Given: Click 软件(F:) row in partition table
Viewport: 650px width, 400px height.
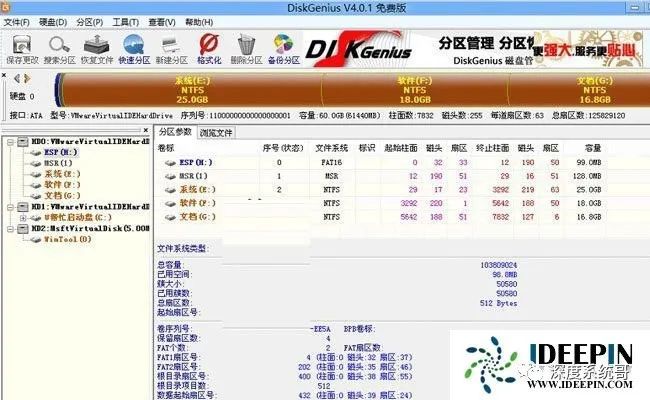Looking at the screenshot, I should click(x=379, y=204).
